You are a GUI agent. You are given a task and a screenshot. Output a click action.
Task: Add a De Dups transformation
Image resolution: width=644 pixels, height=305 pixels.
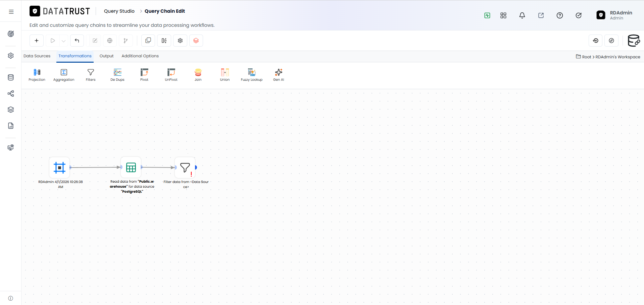point(117,75)
